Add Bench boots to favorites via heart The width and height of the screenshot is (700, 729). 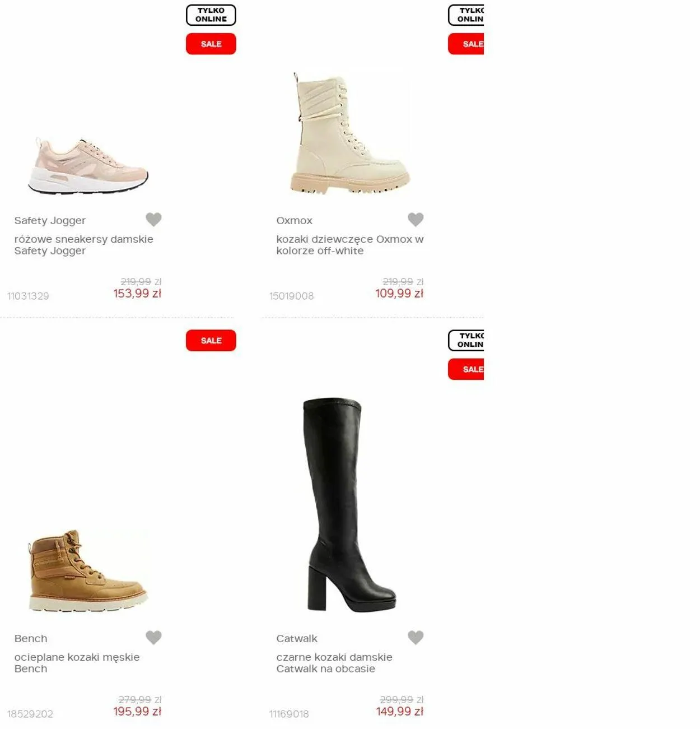click(153, 638)
